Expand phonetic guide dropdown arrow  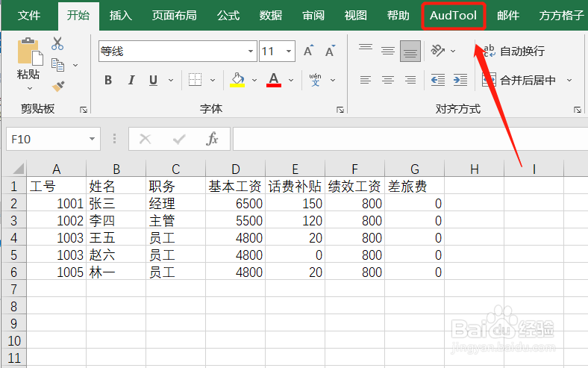333,80
